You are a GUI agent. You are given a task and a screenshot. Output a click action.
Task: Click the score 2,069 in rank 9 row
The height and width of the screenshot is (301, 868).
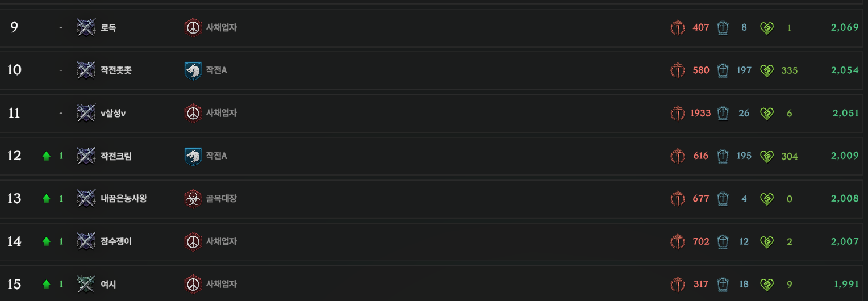(x=845, y=27)
